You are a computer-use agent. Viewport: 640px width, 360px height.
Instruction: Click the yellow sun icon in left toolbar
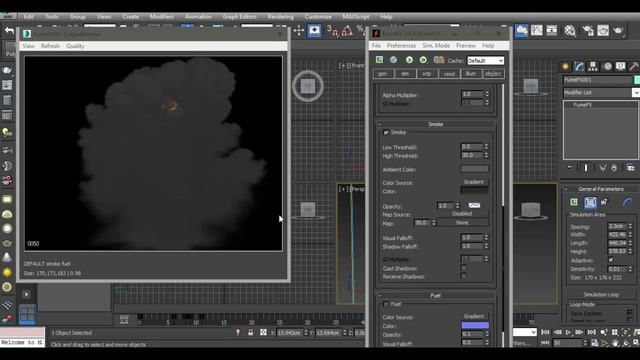[7, 272]
